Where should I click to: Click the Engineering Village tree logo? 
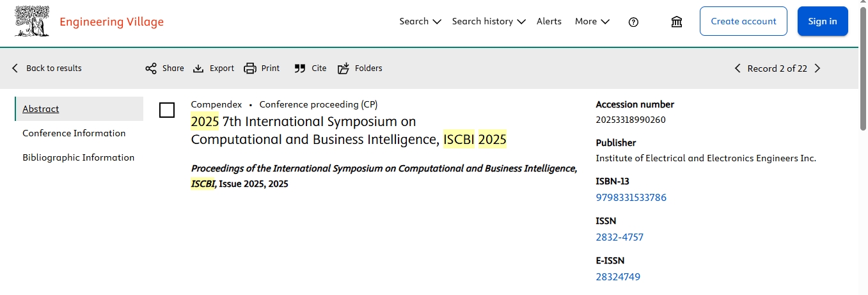click(x=31, y=21)
